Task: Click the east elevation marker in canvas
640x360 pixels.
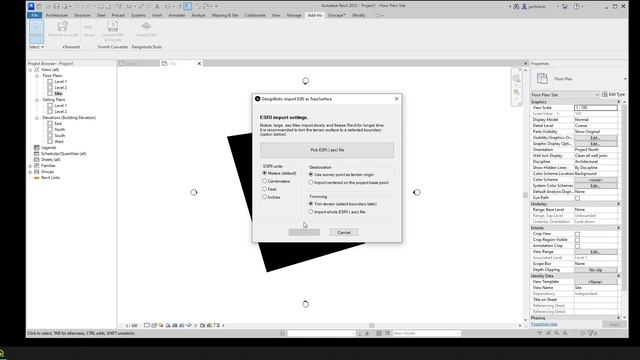Action: 417,192
